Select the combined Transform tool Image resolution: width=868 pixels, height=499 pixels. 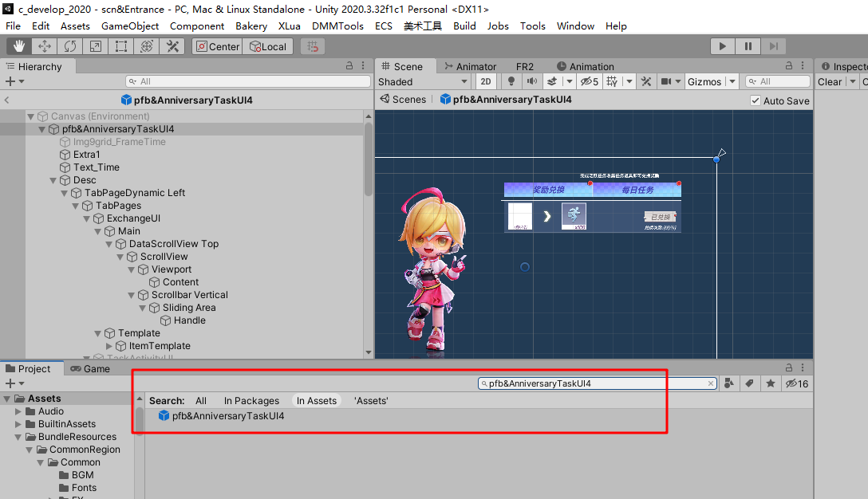click(x=146, y=46)
